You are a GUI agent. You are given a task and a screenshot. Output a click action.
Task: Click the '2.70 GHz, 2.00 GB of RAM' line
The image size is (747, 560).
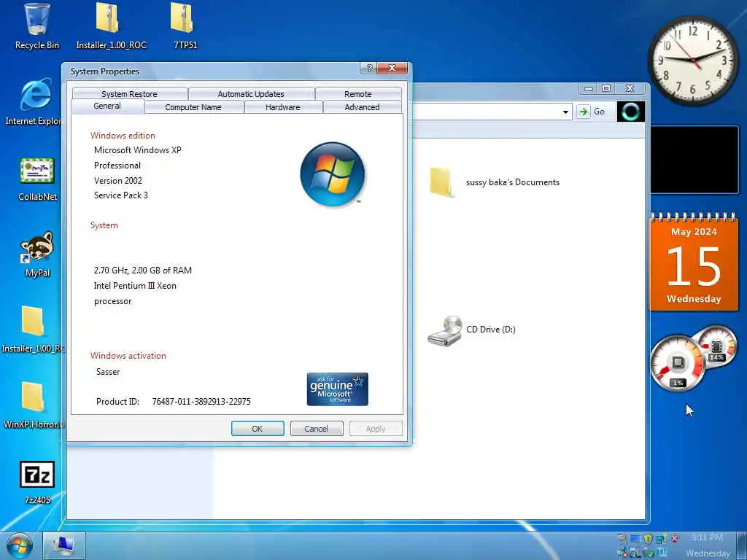[143, 271]
